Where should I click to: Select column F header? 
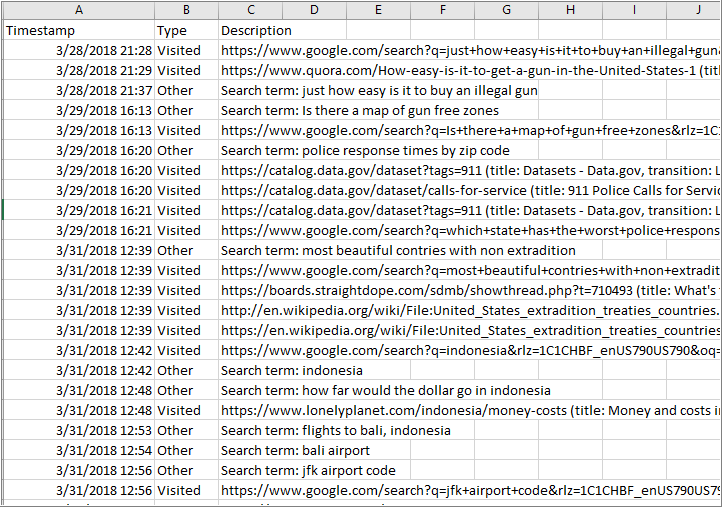pyautogui.click(x=442, y=10)
